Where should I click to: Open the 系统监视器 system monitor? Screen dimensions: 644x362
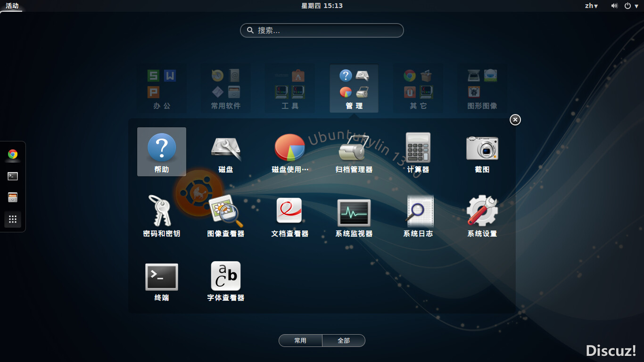coord(354,215)
